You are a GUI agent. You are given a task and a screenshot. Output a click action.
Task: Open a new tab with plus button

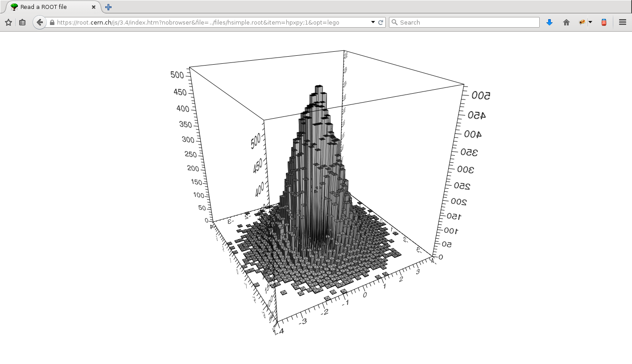(x=108, y=7)
